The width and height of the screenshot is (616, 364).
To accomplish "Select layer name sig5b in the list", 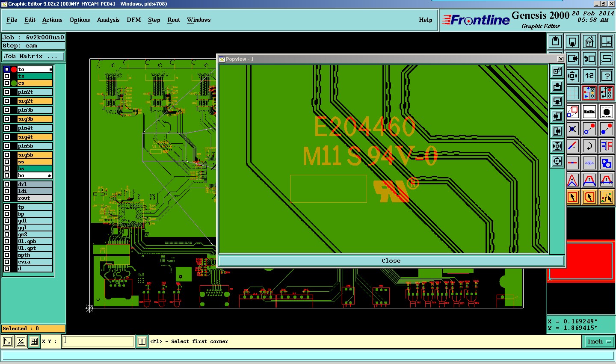I will point(35,155).
